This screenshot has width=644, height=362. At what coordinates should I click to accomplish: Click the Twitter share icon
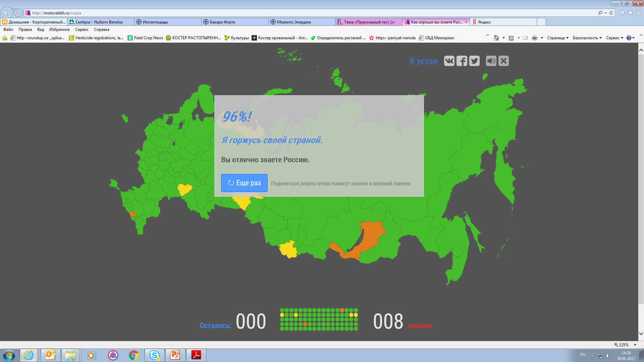(x=475, y=61)
